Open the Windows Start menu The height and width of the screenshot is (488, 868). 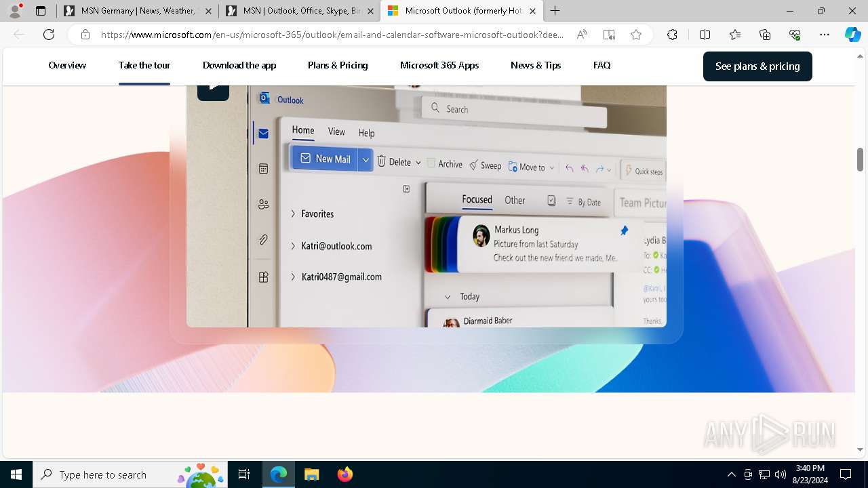pyautogui.click(x=16, y=474)
